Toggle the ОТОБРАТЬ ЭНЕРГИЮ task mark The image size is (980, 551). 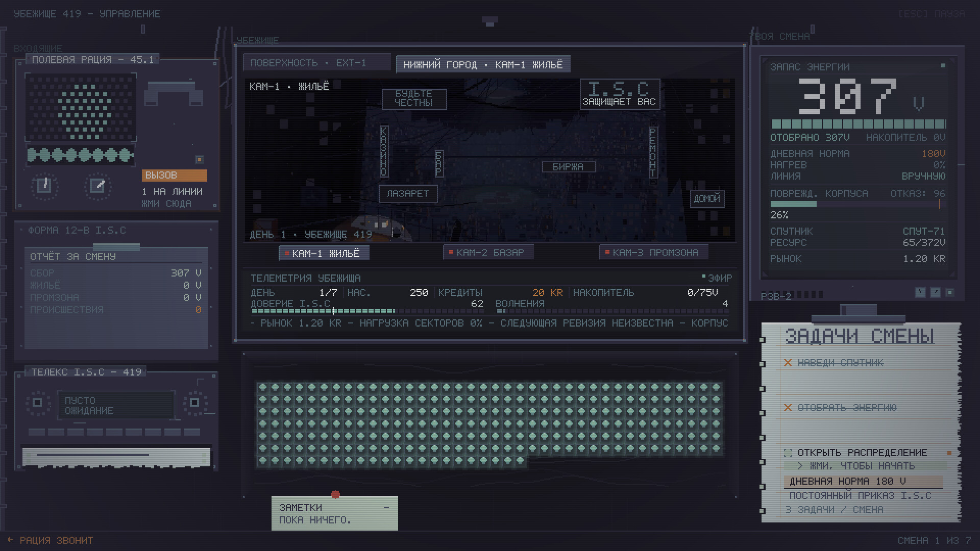tap(788, 408)
